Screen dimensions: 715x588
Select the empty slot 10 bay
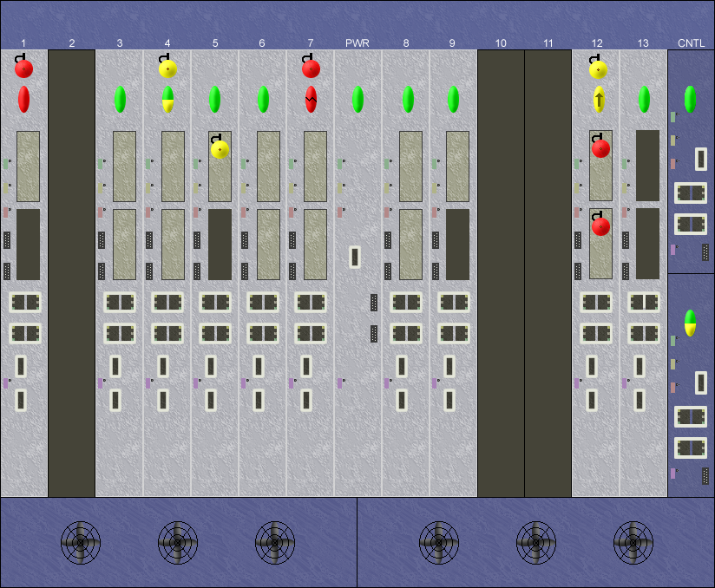501,273
